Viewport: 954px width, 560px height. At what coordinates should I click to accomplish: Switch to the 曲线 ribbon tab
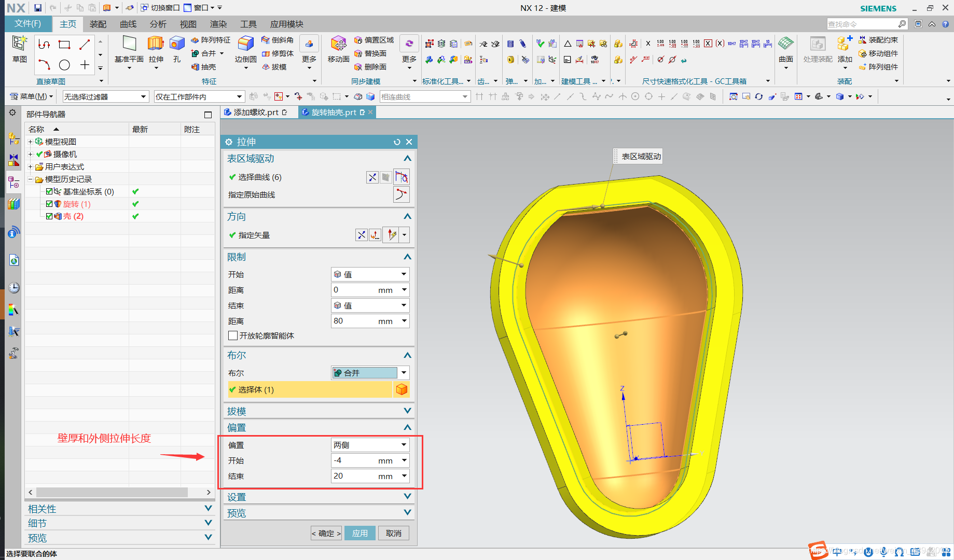pyautogui.click(x=128, y=24)
